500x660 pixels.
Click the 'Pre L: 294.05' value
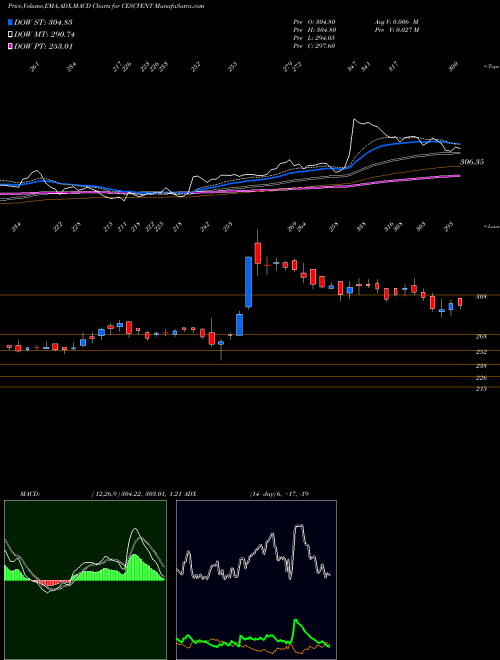click(314, 38)
